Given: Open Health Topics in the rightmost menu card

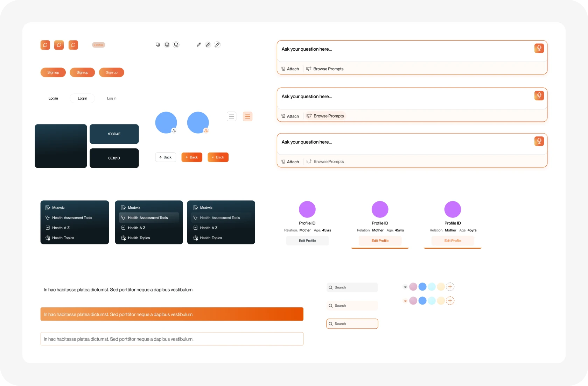Looking at the screenshot, I should [208, 238].
